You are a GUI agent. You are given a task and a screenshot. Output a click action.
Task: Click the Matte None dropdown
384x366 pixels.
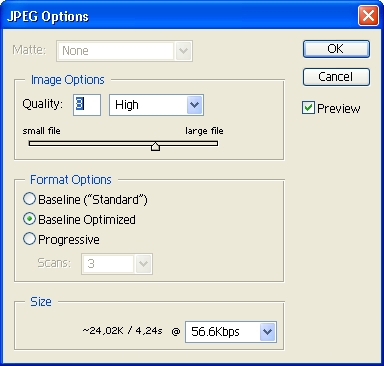click(124, 51)
